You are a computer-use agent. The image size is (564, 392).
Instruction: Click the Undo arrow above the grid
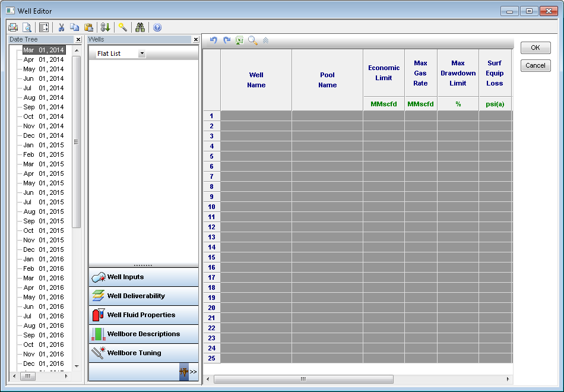(214, 40)
